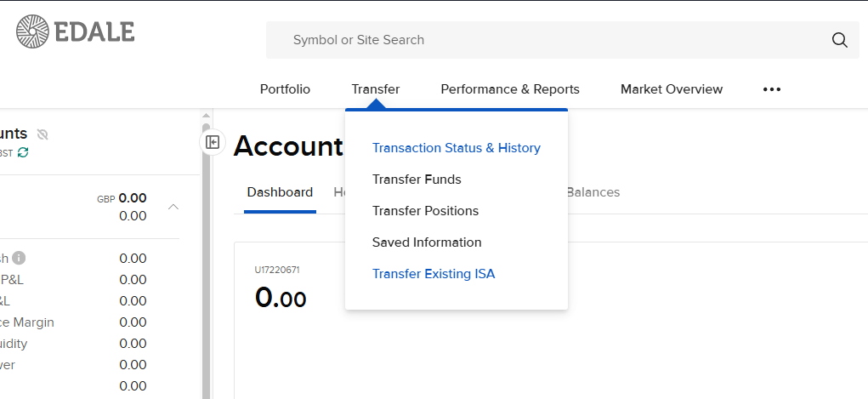Screen dimensions: 868x399
Task: Click Transfer Existing ISA link
Action: click(x=433, y=274)
